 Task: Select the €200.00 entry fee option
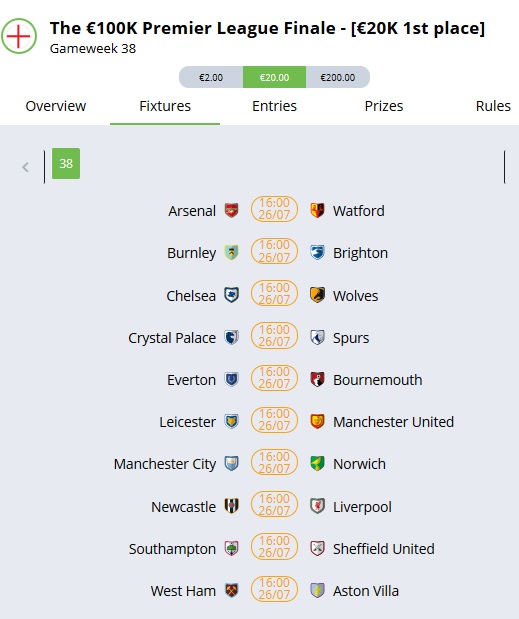tap(338, 77)
